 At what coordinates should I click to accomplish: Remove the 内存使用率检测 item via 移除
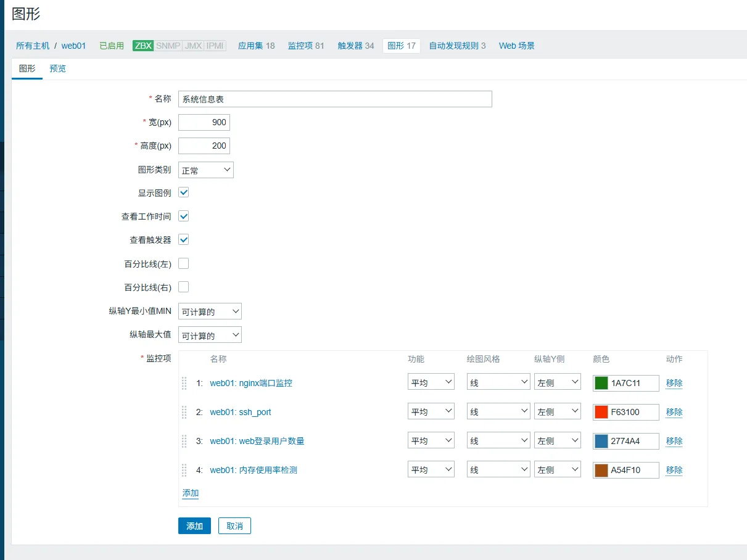[x=674, y=470]
